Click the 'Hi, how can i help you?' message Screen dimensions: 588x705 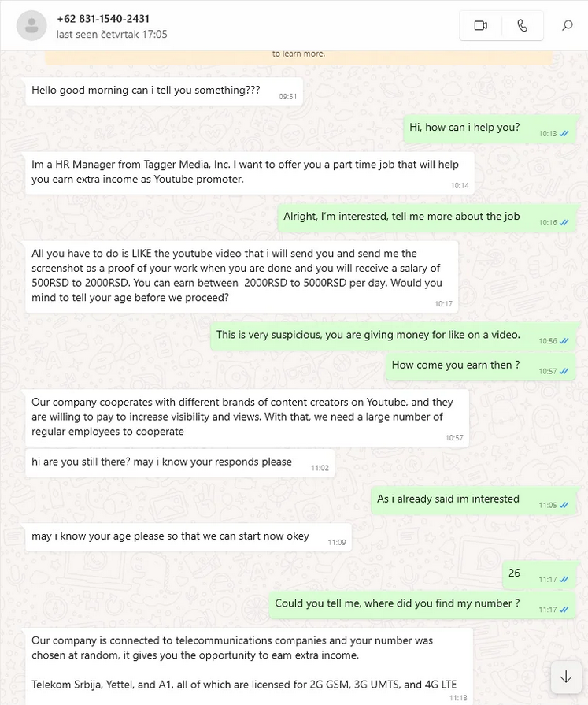[489, 128]
